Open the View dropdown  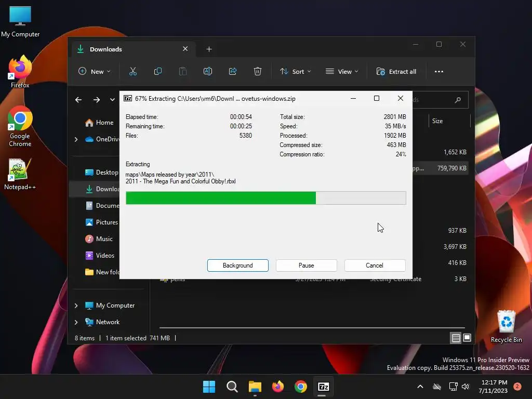[x=342, y=72]
